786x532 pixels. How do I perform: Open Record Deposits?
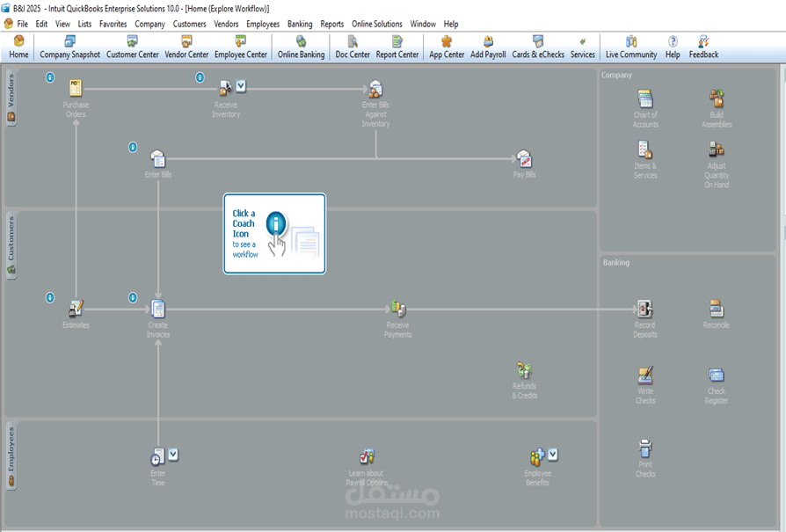pos(644,309)
